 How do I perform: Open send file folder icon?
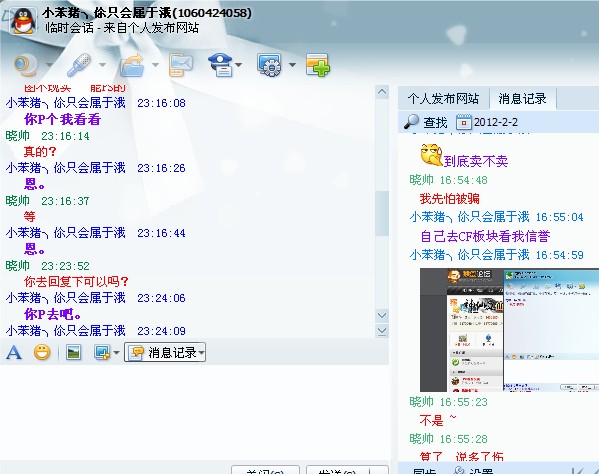point(132,65)
